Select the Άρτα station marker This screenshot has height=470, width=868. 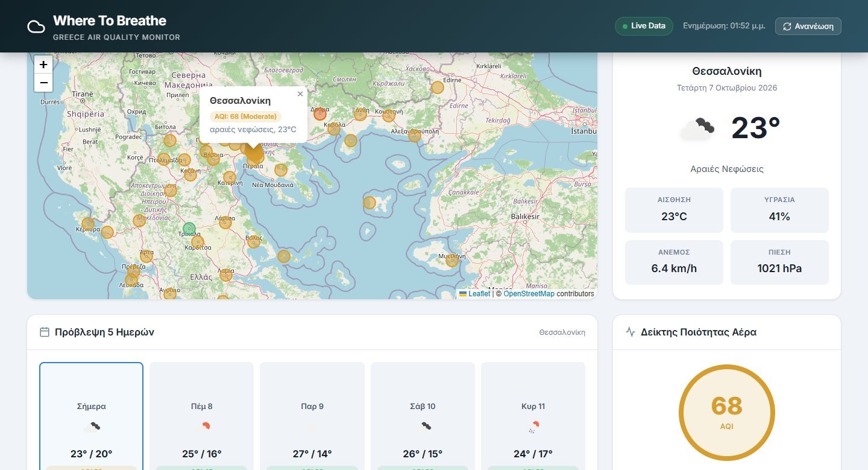point(146,256)
